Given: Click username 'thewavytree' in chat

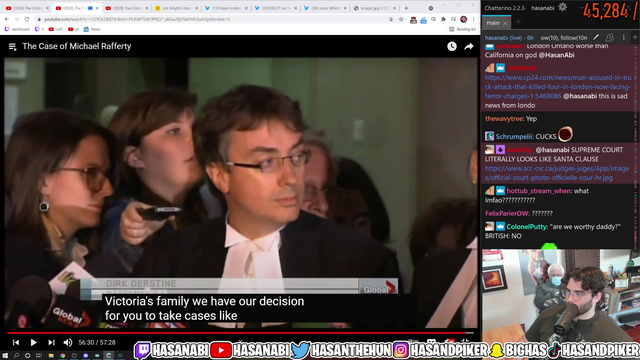Looking at the screenshot, I should coord(504,119).
